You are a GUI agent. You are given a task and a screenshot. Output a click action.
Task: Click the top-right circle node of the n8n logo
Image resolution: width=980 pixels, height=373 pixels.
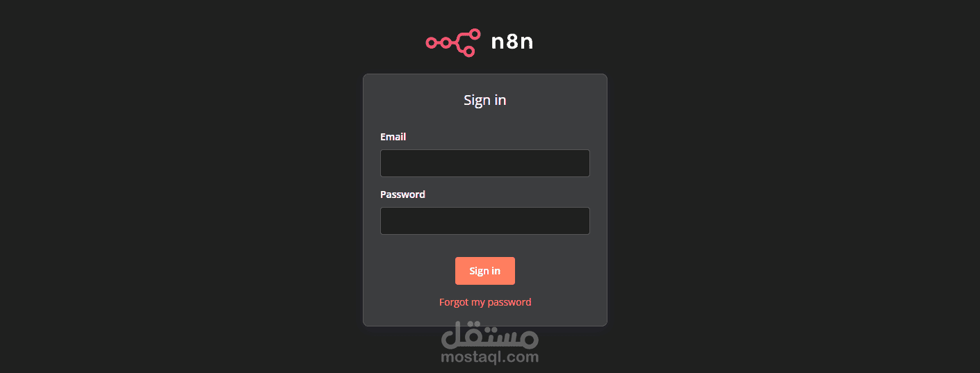point(475,34)
